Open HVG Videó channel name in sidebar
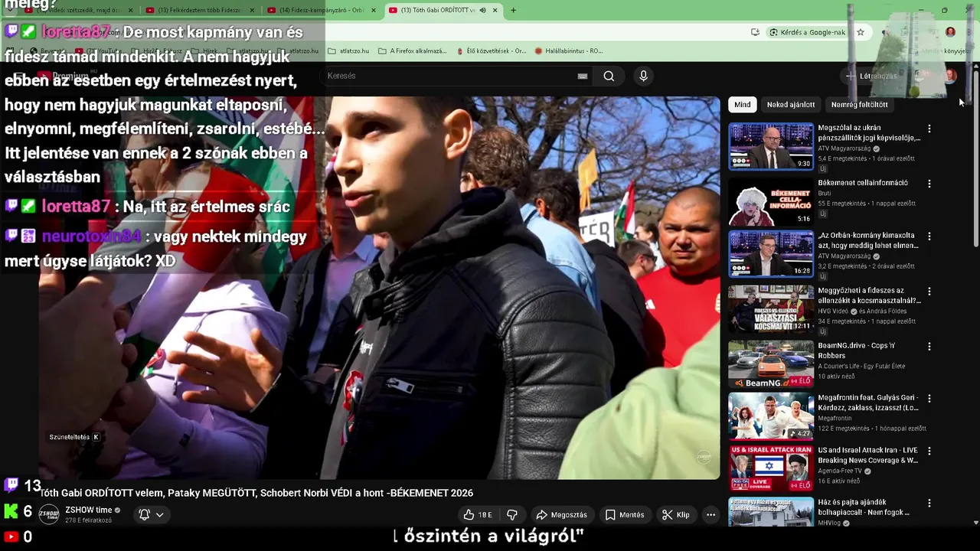The width and height of the screenshot is (980, 551). 833,311
